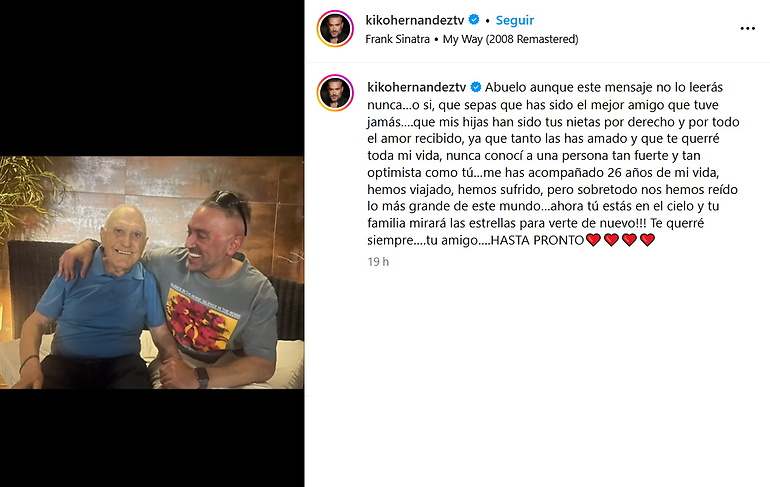Screen dimensions: 770x487
Task: Open the kikohernandeztv username in the caption
Action: pyautogui.click(x=416, y=87)
